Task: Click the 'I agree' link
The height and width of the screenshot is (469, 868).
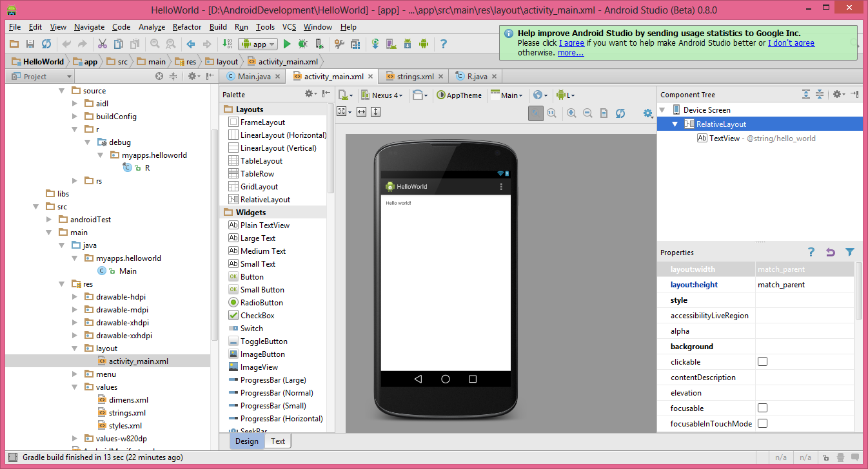Action: tap(571, 43)
